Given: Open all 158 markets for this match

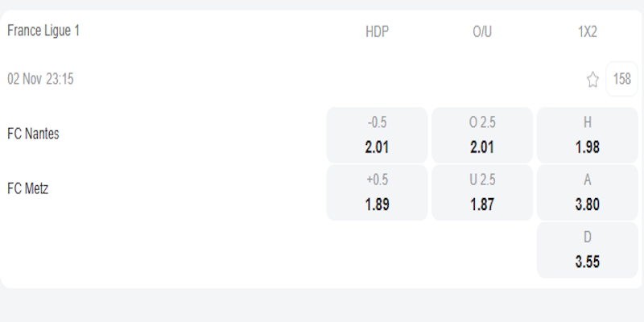Looking at the screenshot, I should pyautogui.click(x=621, y=79).
